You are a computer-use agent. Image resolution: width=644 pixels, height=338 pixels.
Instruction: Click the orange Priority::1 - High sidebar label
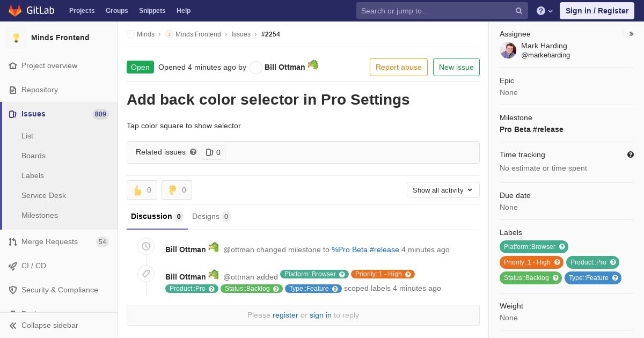pyautogui.click(x=531, y=262)
